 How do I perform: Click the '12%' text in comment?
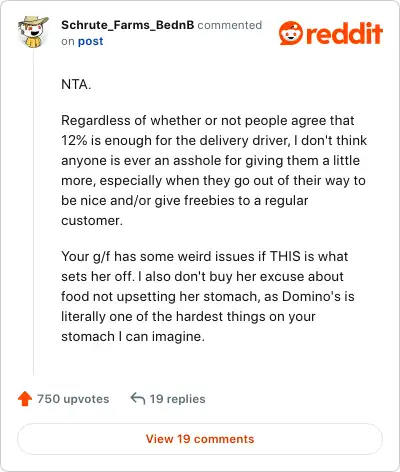[x=74, y=140]
